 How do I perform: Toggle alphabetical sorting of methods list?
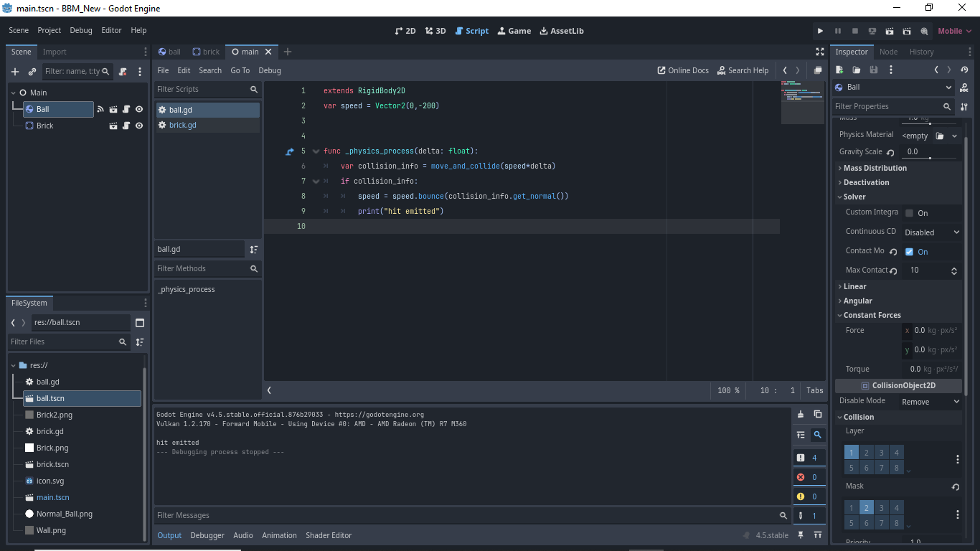pyautogui.click(x=253, y=249)
